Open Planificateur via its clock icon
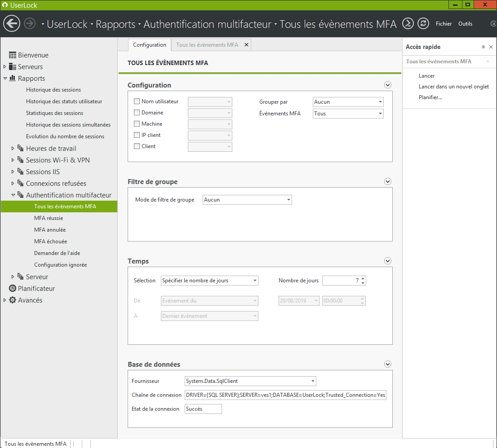This screenshot has height=448, width=497. click(13, 289)
